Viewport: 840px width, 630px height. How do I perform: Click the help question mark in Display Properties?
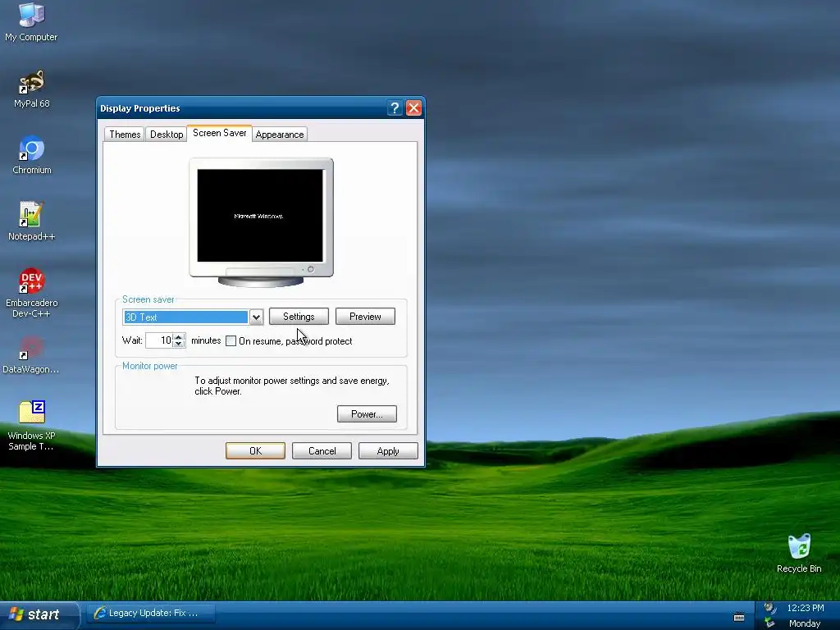coord(395,108)
